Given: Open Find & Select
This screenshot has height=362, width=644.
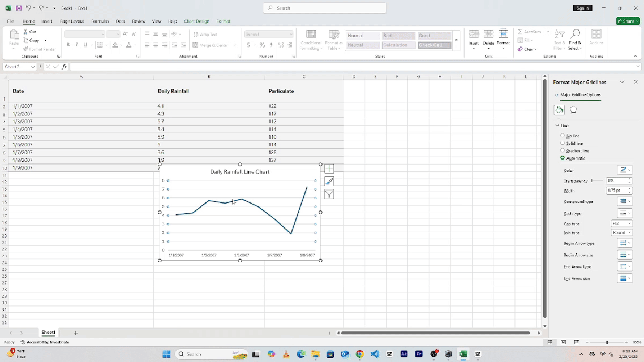Looking at the screenshot, I should pyautogui.click(x=575, y=40).
